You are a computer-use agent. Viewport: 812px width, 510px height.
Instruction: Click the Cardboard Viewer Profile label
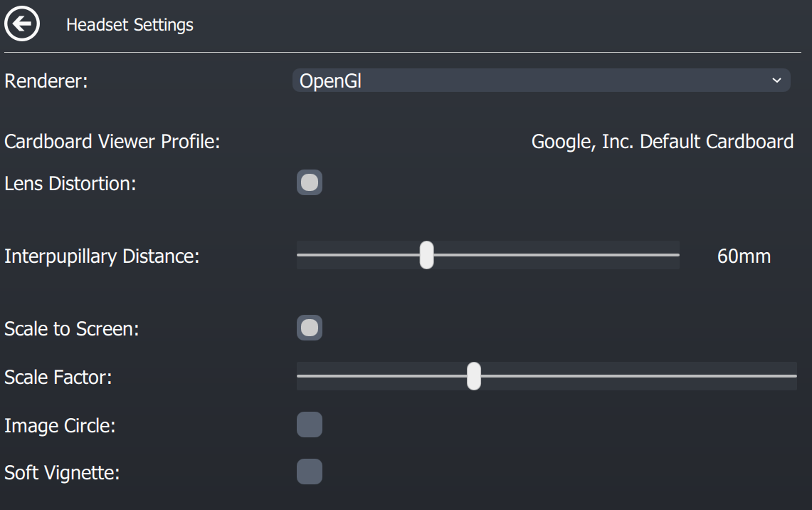point(112,142)
